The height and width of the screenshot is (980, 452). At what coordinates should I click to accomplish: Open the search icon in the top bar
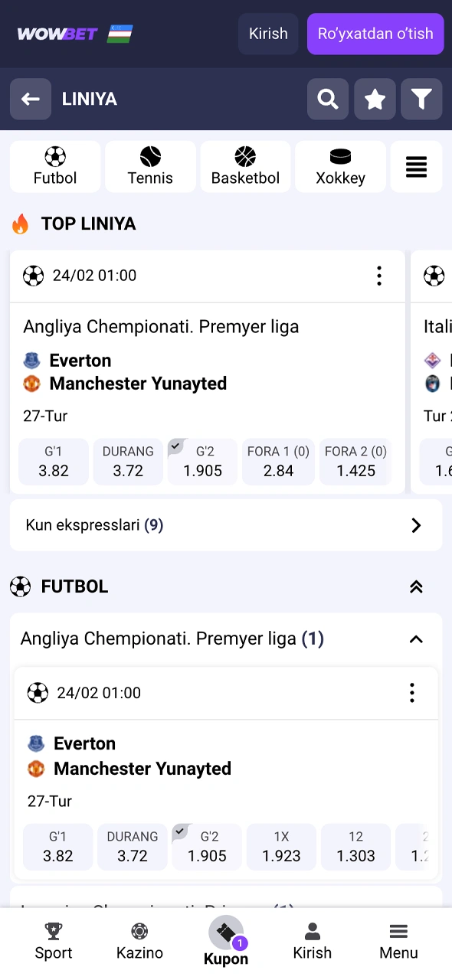[327, 99]
